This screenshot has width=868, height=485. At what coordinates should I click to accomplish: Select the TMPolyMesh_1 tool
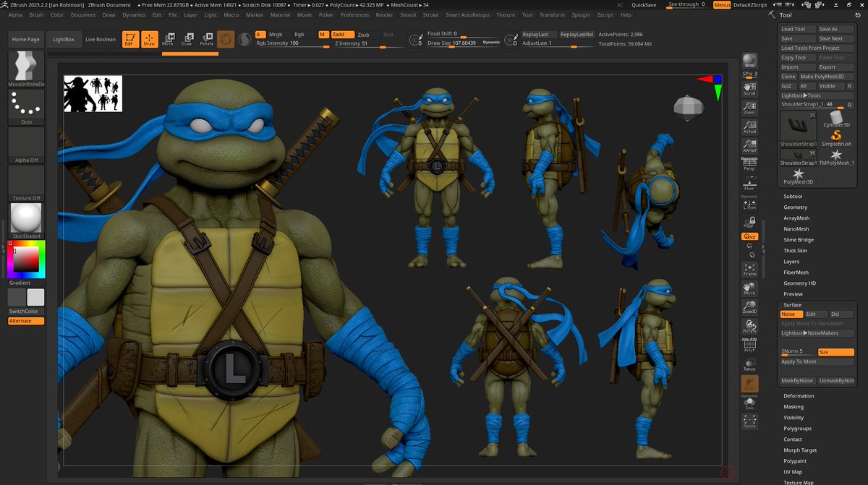click(x=836, y=158)
